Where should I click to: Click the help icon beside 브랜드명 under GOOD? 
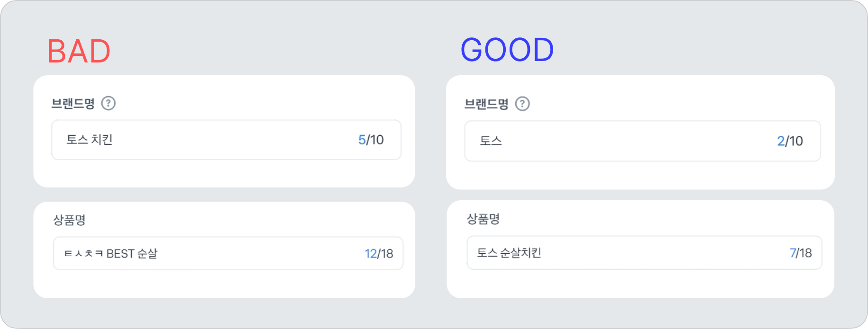(522, 104)
